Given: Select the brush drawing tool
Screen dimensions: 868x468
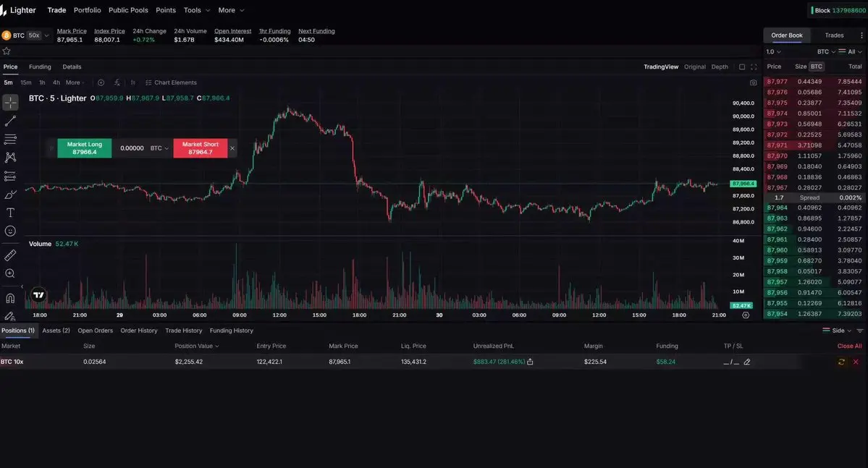Looking at the screenshot, I should (x=10, y=195).
